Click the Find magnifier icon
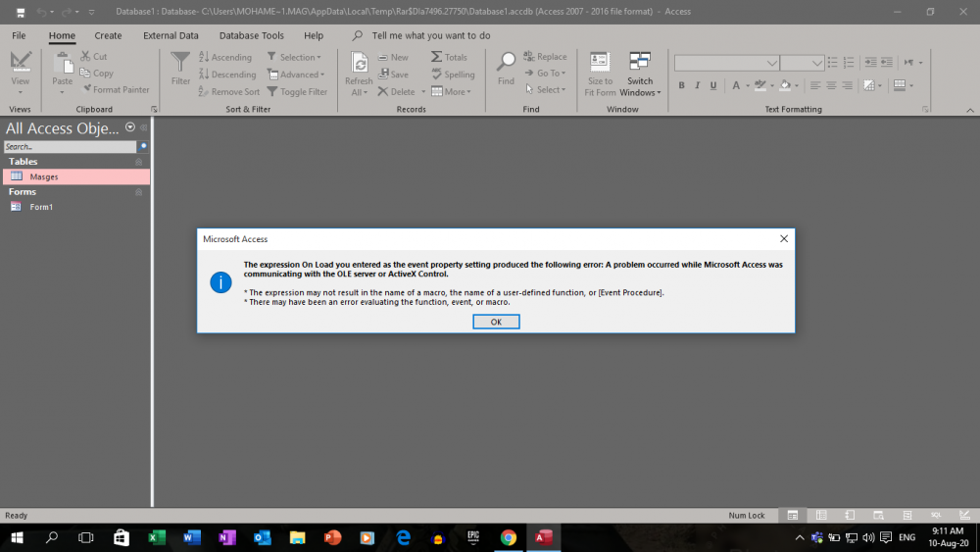Viewport: 980px width, 552px height. [506, 62]
